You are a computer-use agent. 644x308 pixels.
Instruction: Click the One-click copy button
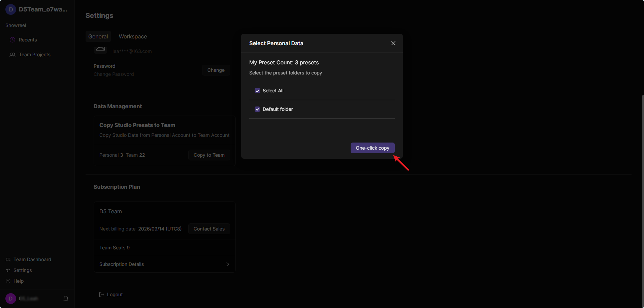pyautogui.click(x=373, y=148)
